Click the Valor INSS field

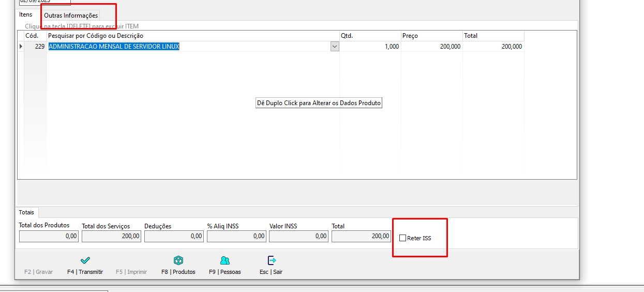[298, 236]
